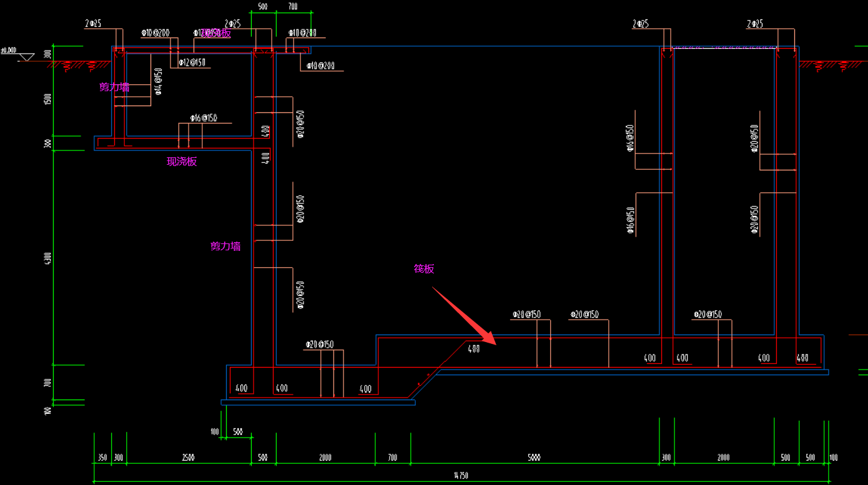Pick the 2000 dimension right of 5000
868x485 pixels.
point(723,458)
